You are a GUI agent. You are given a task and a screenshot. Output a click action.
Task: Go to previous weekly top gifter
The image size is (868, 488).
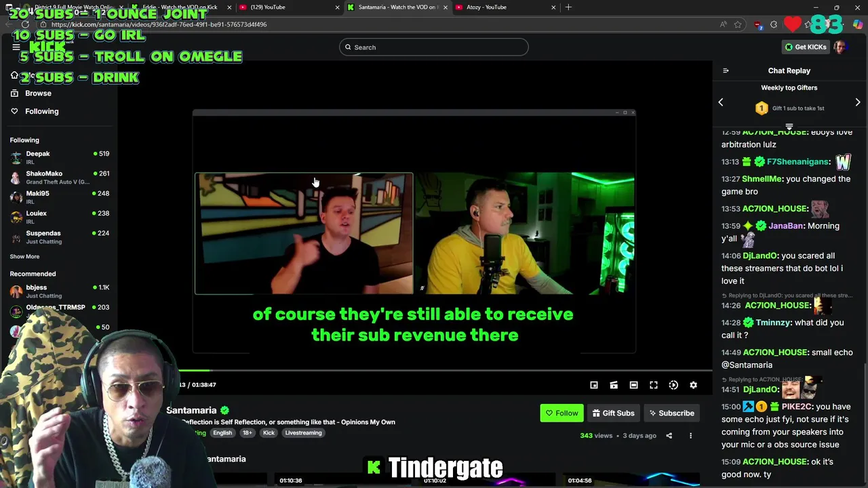pos(721,102)
